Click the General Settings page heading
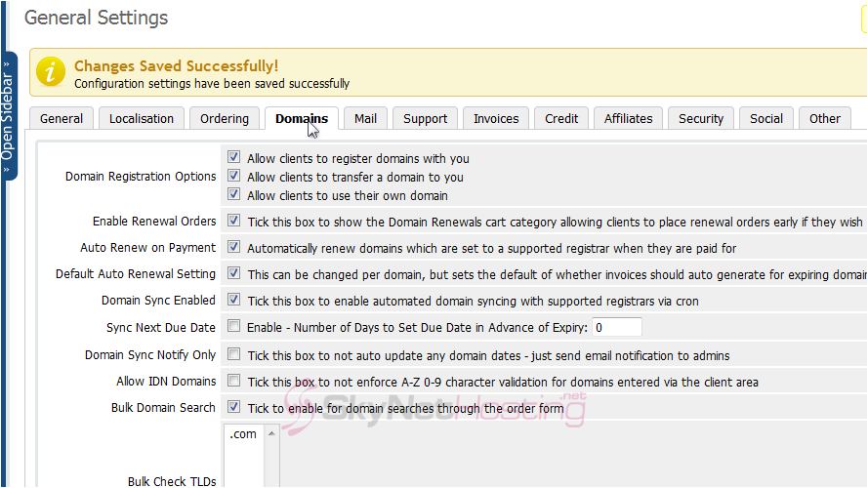This screenshot has width=868, height=488. coord(96,18)
